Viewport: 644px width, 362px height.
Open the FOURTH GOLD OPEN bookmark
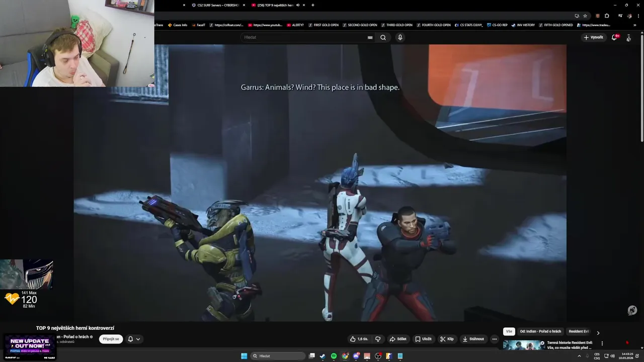coord(433,25)
